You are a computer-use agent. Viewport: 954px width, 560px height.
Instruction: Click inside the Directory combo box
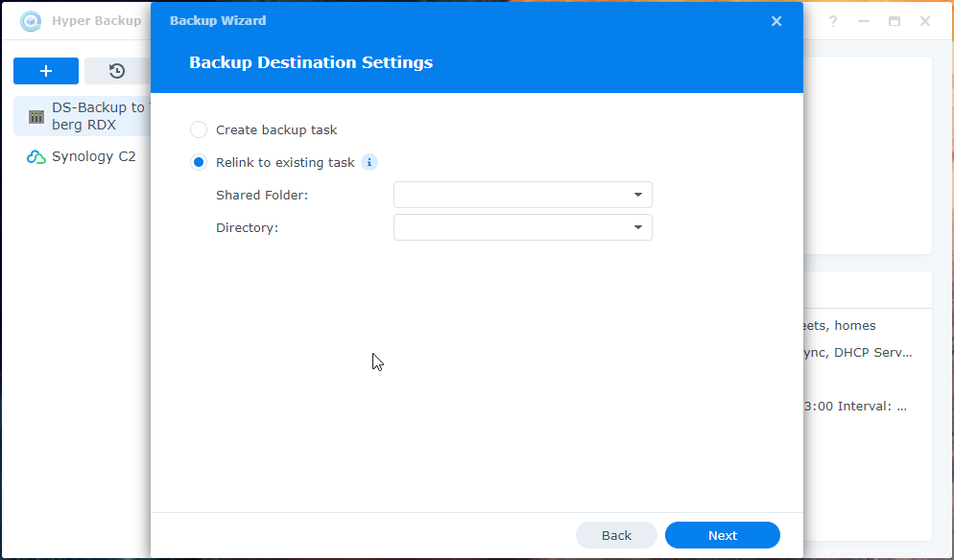[509, 228]
